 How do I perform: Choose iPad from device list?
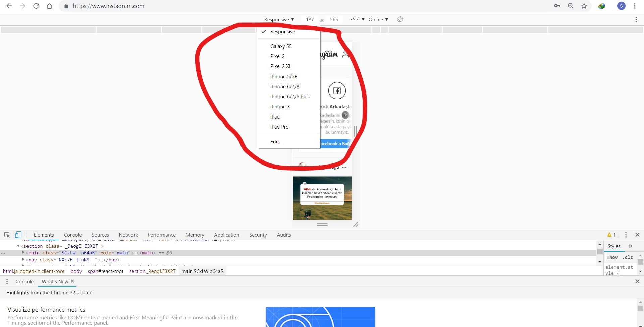click(x=288, y=117)
